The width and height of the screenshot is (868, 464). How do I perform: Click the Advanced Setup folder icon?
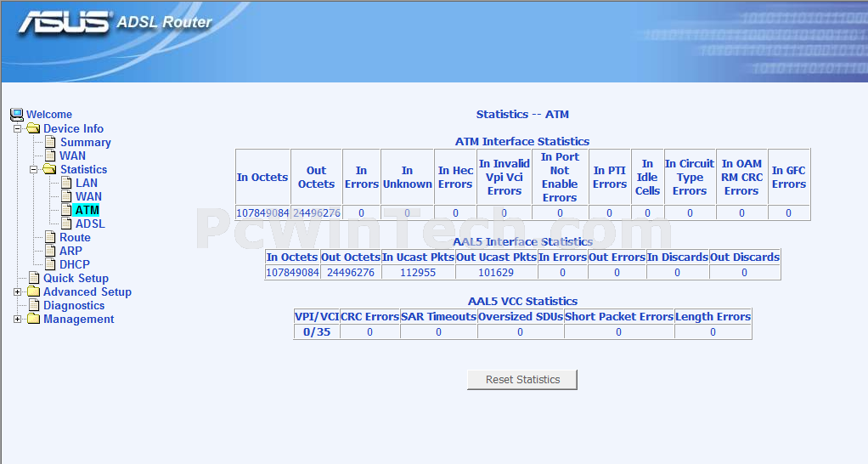click(34, 291)
